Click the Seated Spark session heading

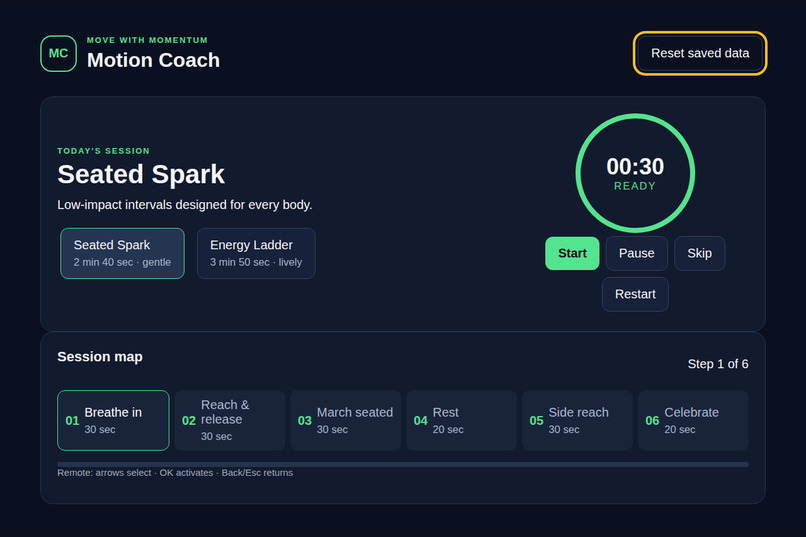coord(141,174)
